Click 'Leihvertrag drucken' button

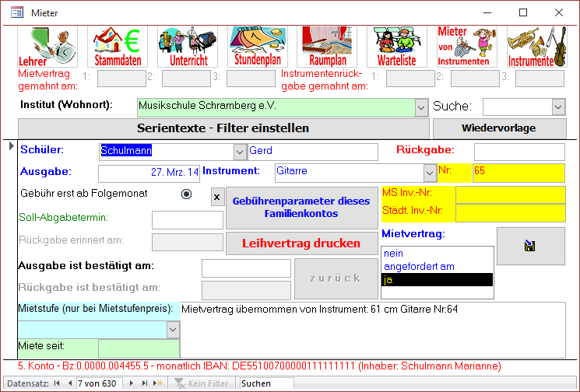point(301,243)
